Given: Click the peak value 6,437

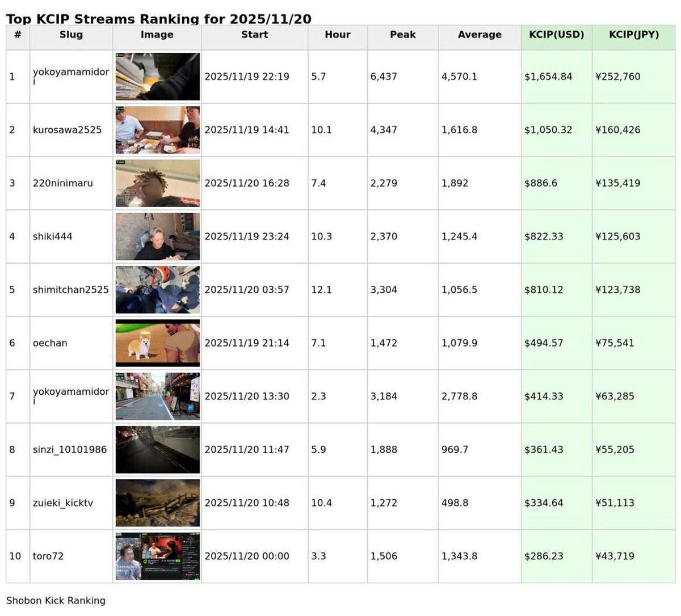Looking at the screenshot, I should [x=384, y=77].
